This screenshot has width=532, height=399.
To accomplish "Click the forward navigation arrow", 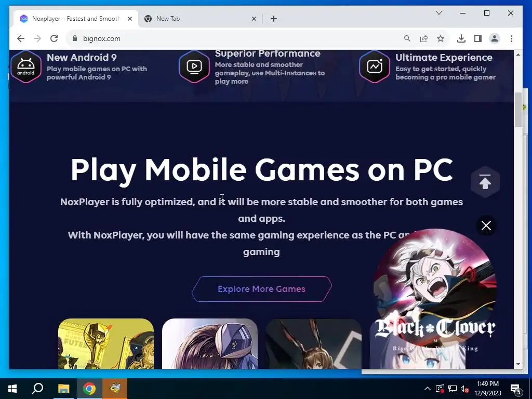I will 37,38.
